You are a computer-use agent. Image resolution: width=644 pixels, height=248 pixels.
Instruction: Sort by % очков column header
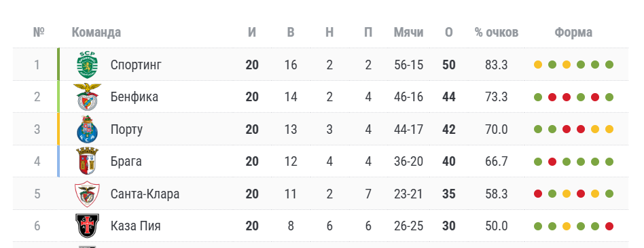pos(497,33)
